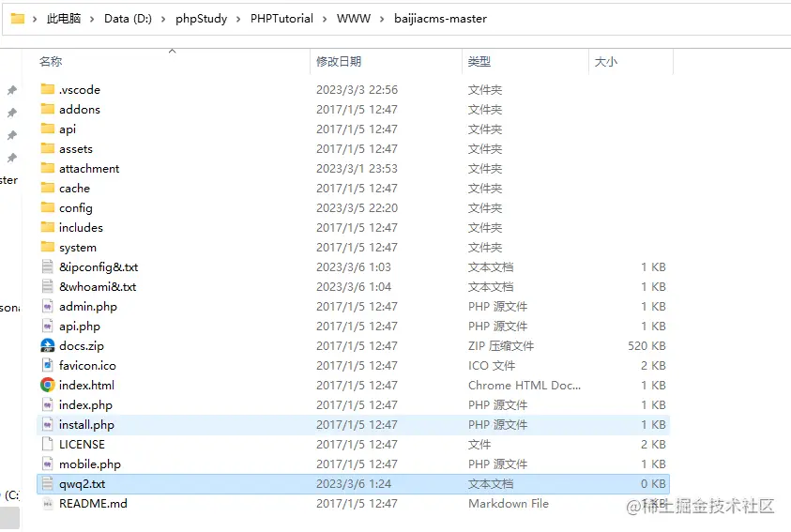Click the config folder icon
This screenshot has width=791, height=532.
coord(48,207)
